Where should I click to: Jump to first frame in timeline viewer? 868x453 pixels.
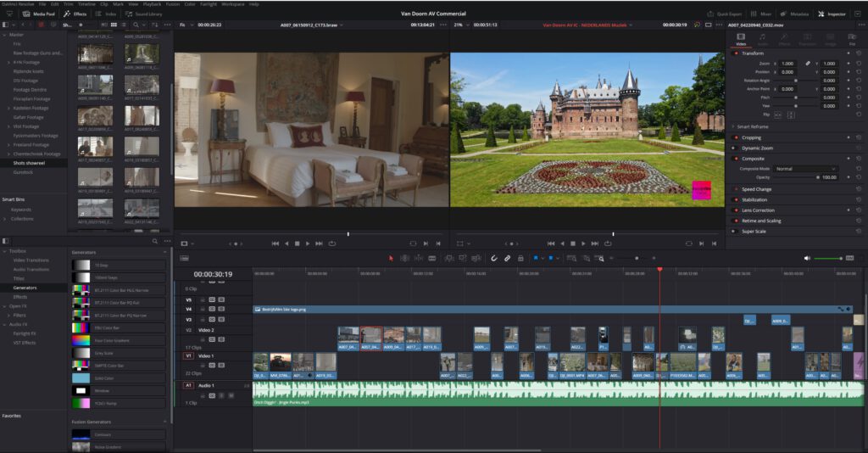[551, 243]
